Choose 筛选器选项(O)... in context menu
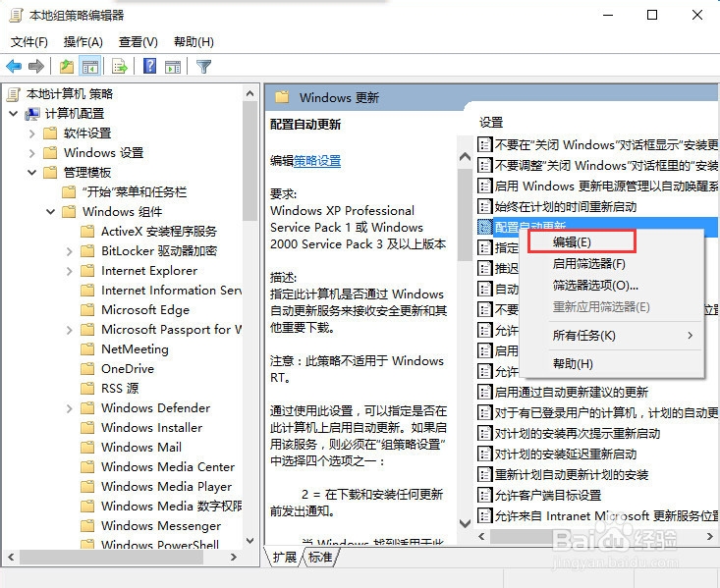 click(612, 286)
